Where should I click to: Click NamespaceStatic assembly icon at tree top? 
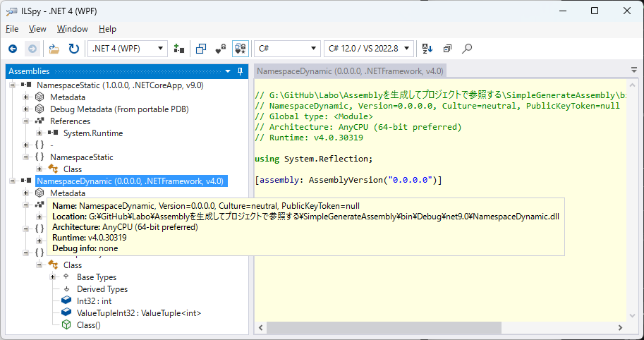coord(26,85)
